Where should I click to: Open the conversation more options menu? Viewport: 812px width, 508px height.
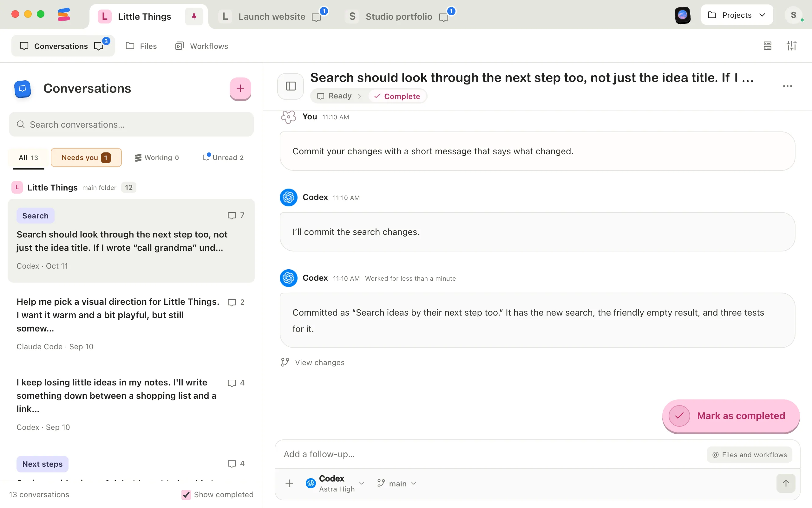coord(787,86)
